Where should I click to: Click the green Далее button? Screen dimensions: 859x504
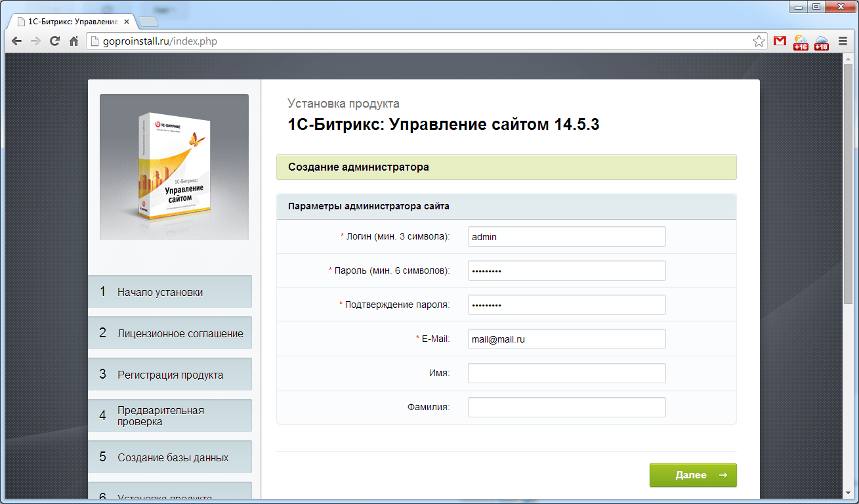(x=693, y=475)
